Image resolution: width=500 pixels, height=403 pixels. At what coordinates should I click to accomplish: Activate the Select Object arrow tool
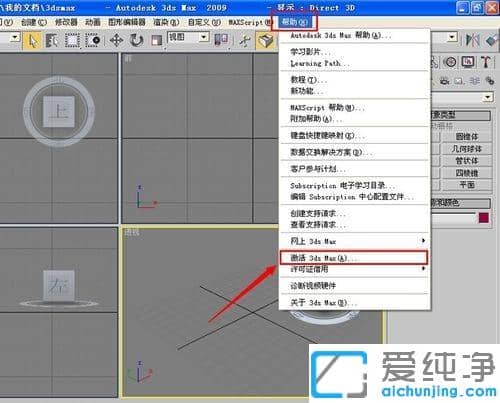click(32, 40)
